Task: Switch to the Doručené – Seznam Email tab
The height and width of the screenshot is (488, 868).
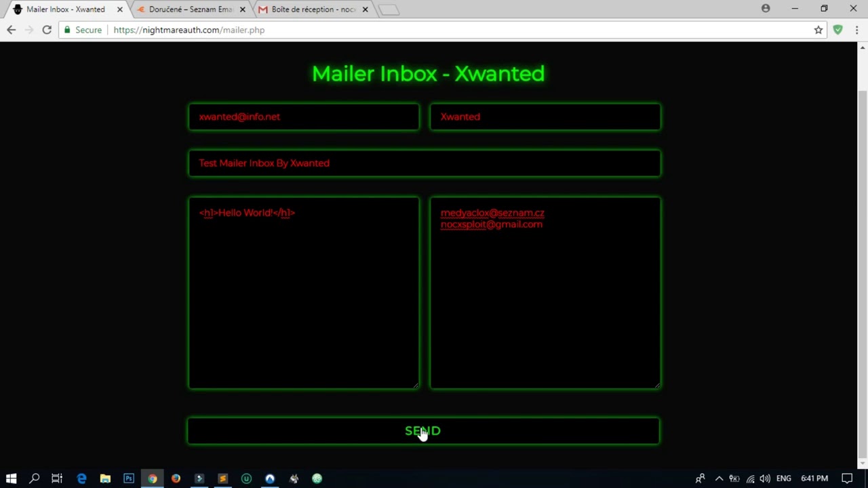Action: point(191,9)
